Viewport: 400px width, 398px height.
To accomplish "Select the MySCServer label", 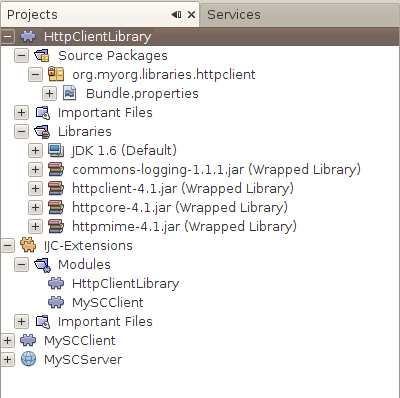I will 83,360.
